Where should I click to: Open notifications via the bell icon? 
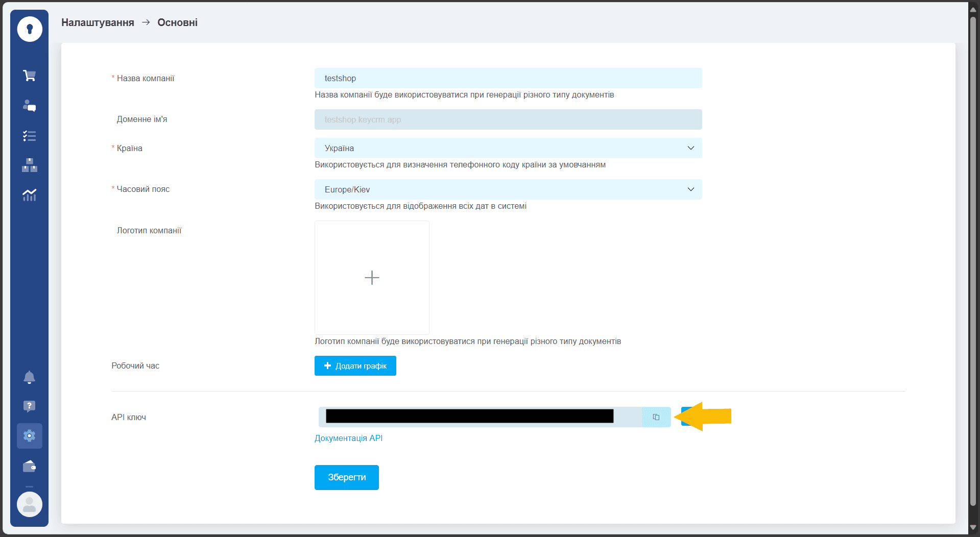click(29, 377)
